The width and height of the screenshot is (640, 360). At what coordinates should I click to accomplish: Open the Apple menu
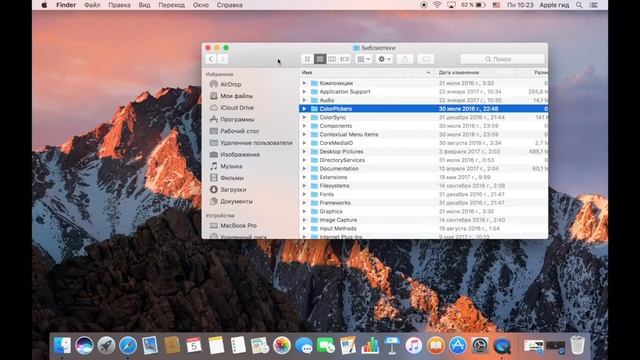coord(44,5)
